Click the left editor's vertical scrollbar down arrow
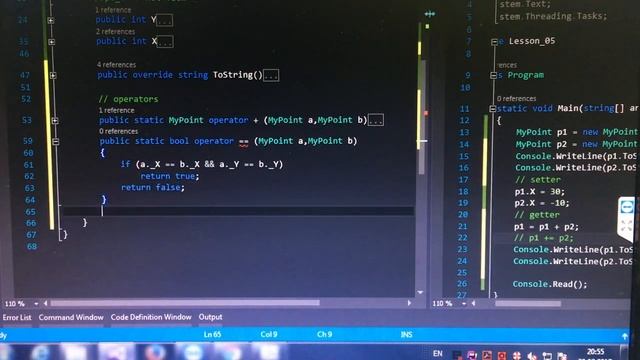This screenshot has width=640, height=360. coord(420,292)
